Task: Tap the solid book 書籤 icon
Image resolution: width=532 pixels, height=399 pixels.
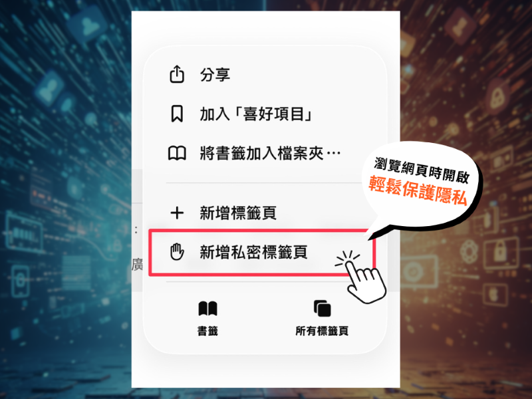Action: tap(207, 309)
